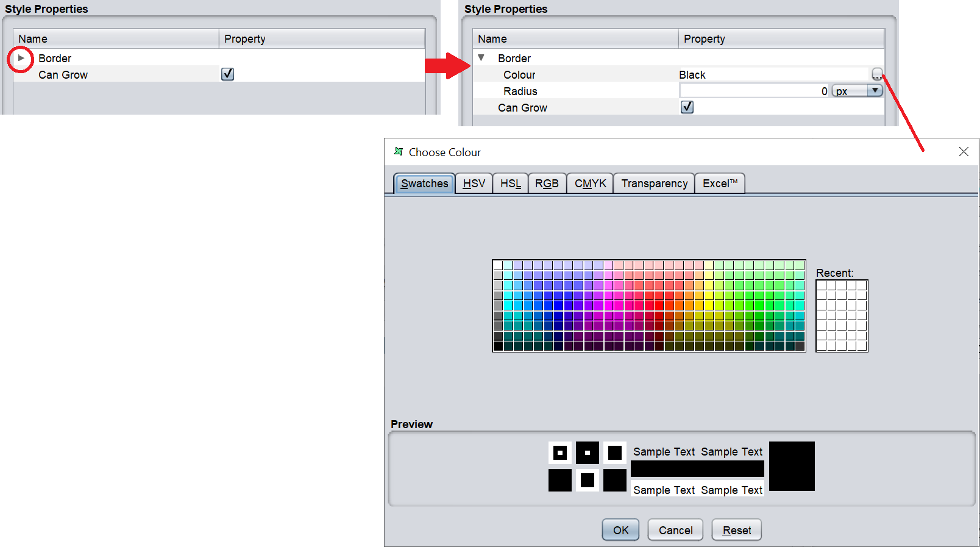Click the first Recent colour swatch cell
980x547 pixels.
[x=822, y=285]
